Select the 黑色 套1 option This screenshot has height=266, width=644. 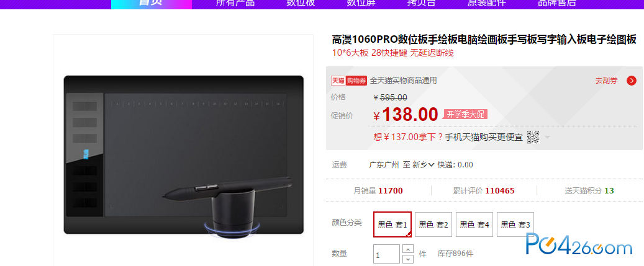(x=392, y=224)
